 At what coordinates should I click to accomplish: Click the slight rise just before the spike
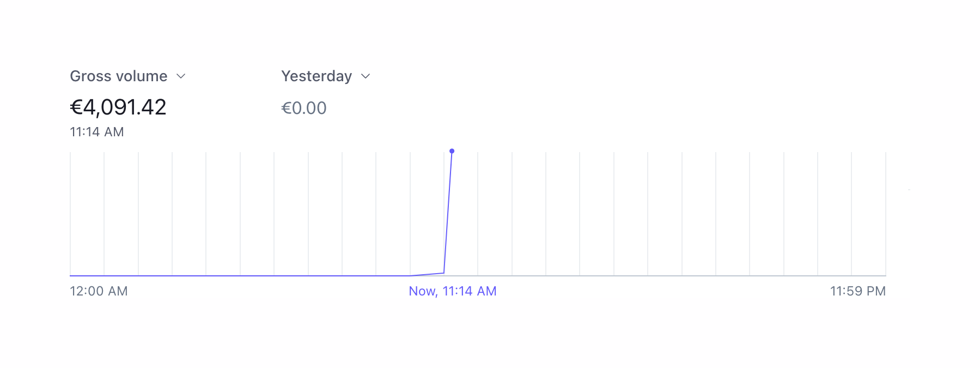pos(428,274)
